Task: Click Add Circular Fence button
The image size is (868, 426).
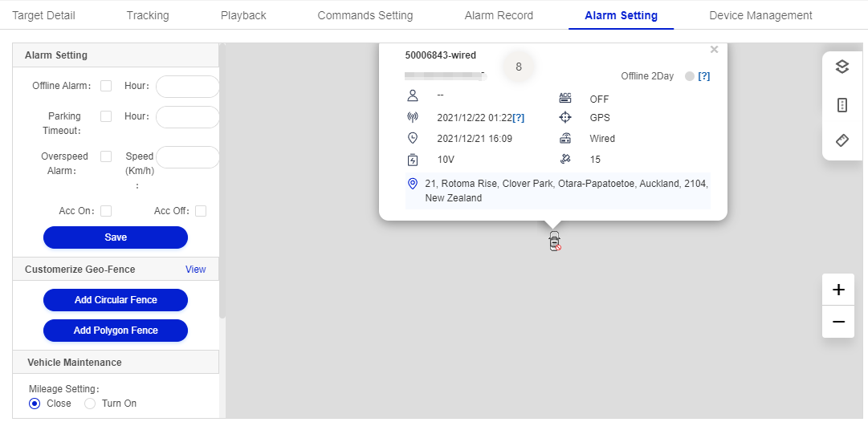Action: (x=116, y=300)
